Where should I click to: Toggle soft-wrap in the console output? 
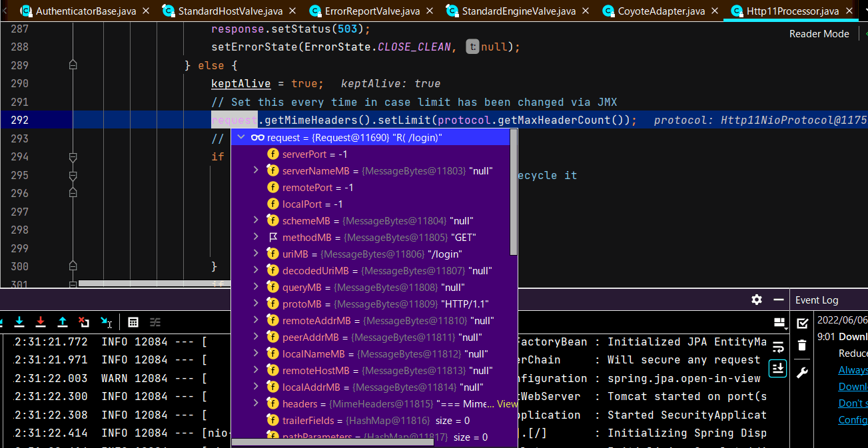[x=778, y=346]
